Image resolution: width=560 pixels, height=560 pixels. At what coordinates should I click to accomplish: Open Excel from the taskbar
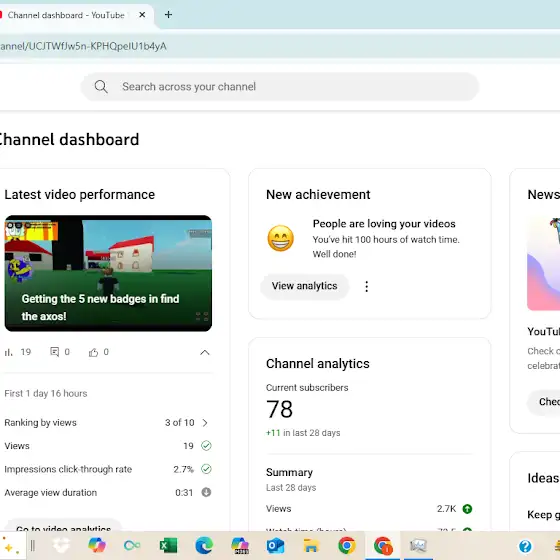pos(168,546)
